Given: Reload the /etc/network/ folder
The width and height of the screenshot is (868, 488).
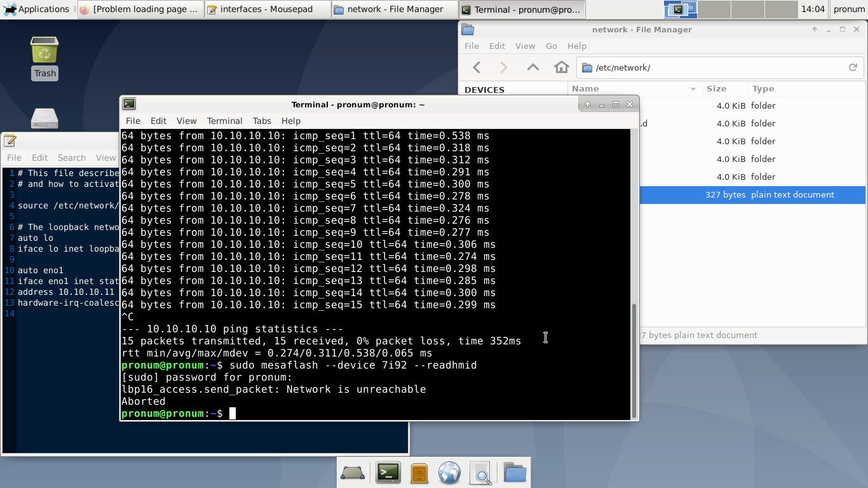Looking at the screenshot, I should tap(853, 67).
